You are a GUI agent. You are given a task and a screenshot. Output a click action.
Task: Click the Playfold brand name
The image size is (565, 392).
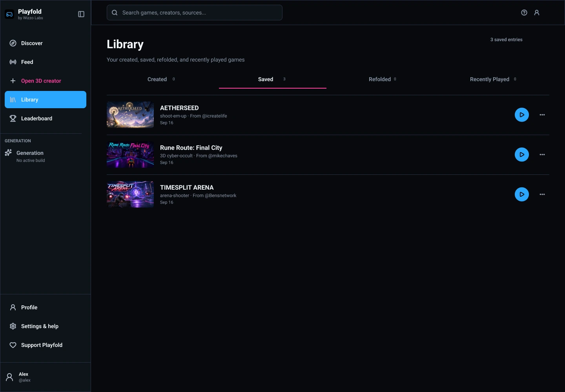30,12
